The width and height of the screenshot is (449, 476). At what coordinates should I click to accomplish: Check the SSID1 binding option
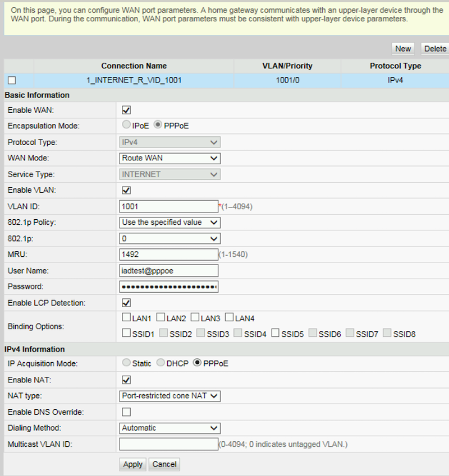(x=126, y=333)
